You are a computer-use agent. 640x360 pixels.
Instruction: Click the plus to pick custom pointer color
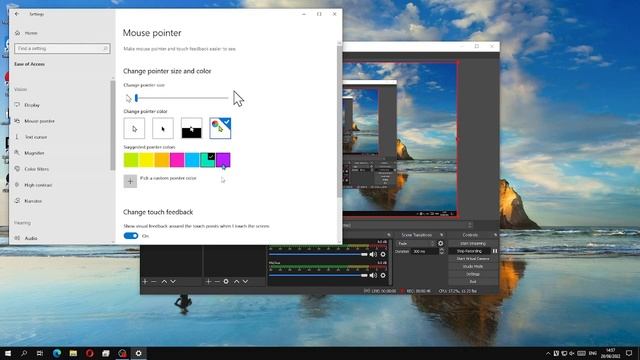click(130, 182)
